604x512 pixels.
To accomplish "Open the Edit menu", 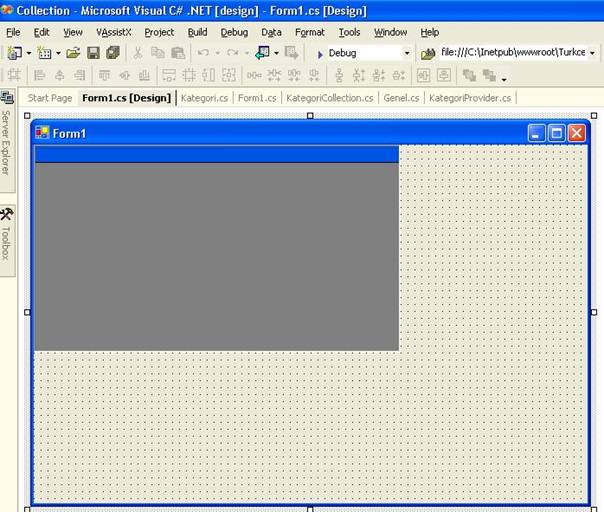I will (x=41, y=32).
